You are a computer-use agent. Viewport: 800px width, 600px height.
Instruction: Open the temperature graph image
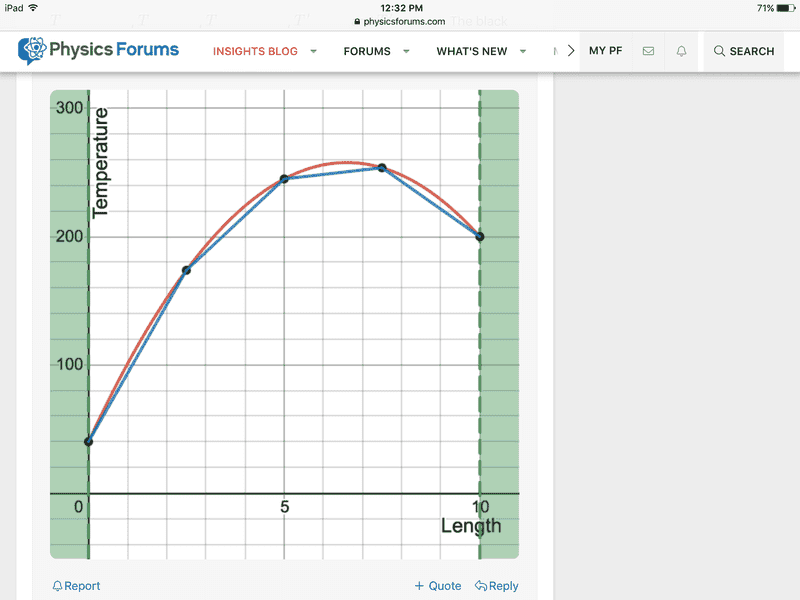(284, 324)
